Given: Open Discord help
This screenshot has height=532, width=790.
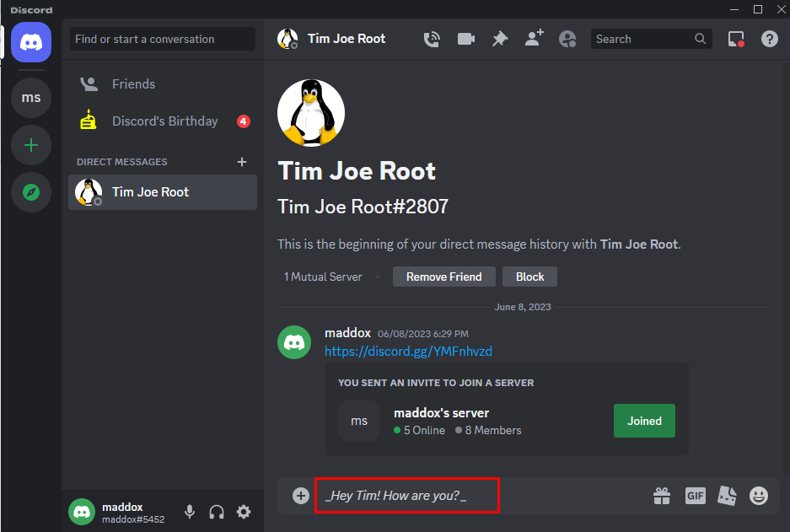Looking at the screenshot, I should coord(769,39).
